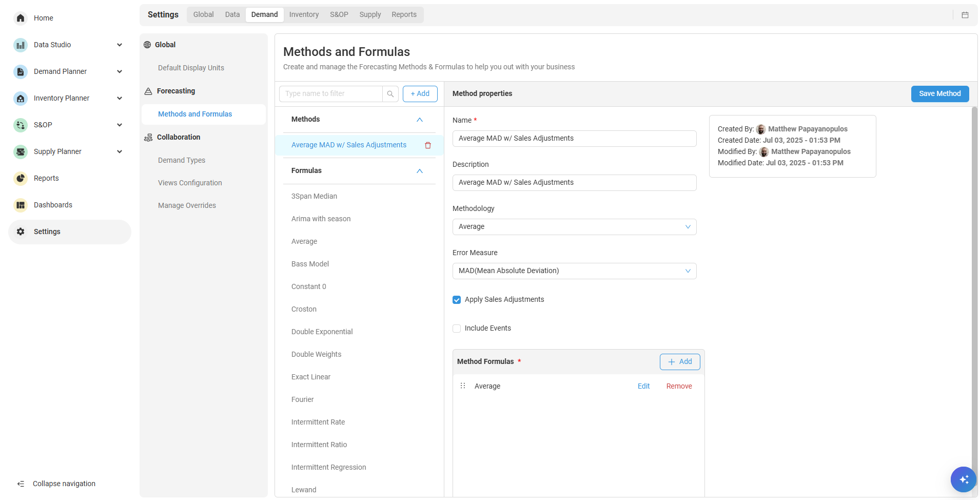Uncheck Apply Sales Adjustments checkbox
This screenshot has width=980, height=500.
[x=457, y=300]
